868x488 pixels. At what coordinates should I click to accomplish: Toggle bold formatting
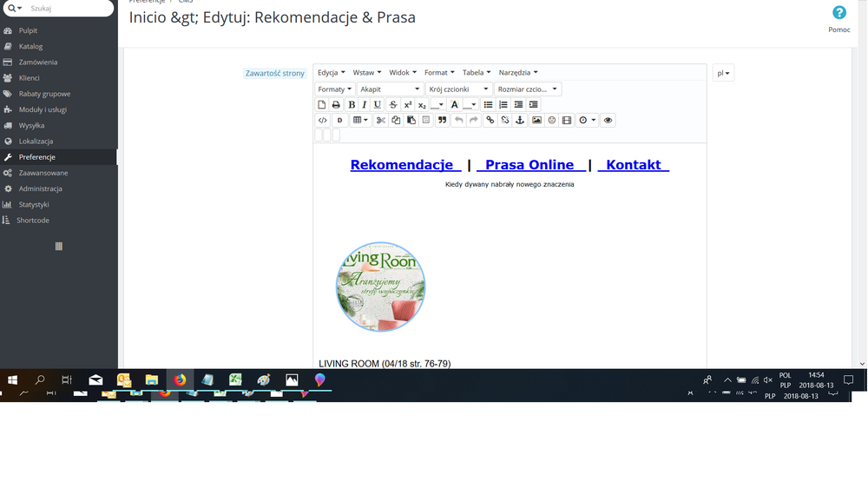point(351,105)
